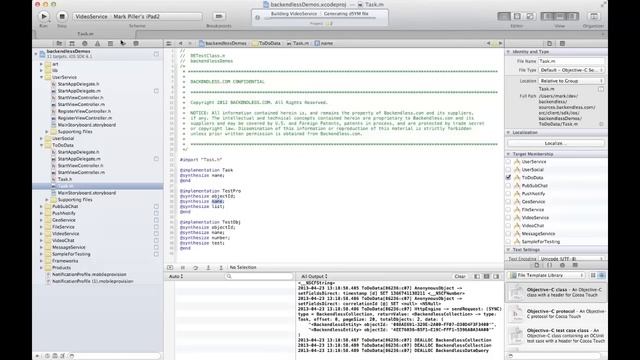Click the Localize button
This screenshot has height=360, width=640.
556,143
